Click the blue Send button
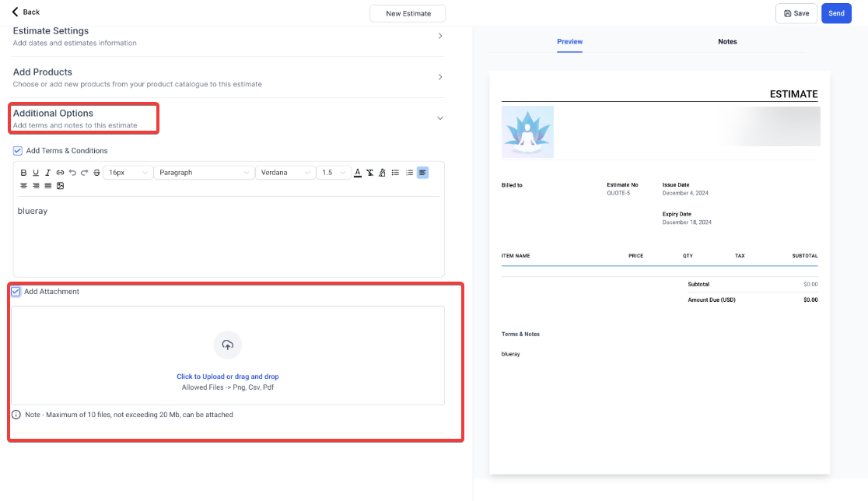 click(836, 13)
